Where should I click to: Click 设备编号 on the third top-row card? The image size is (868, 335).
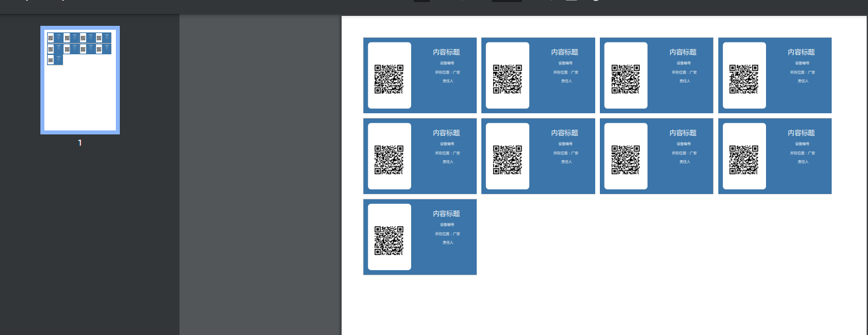pyautogui.click(x=684, y=64)
